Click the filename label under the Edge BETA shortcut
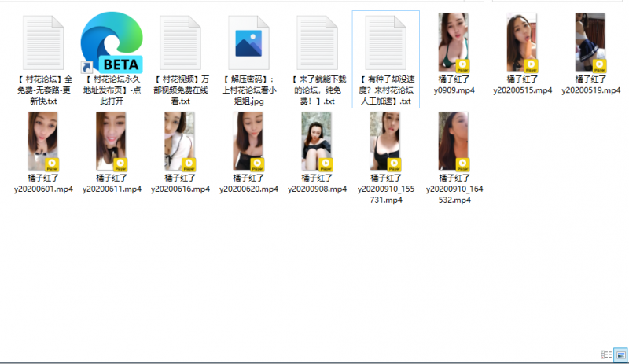 click(112, 90)
